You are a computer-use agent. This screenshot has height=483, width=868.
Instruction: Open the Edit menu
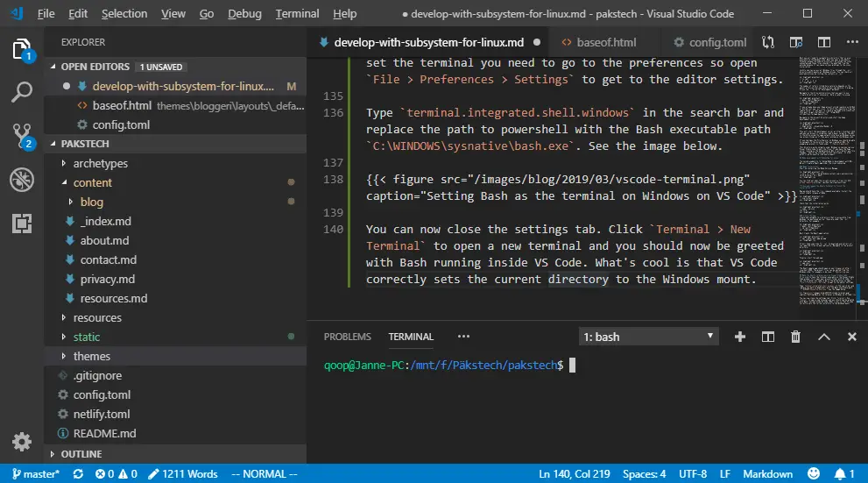click(x=78, y=13)
